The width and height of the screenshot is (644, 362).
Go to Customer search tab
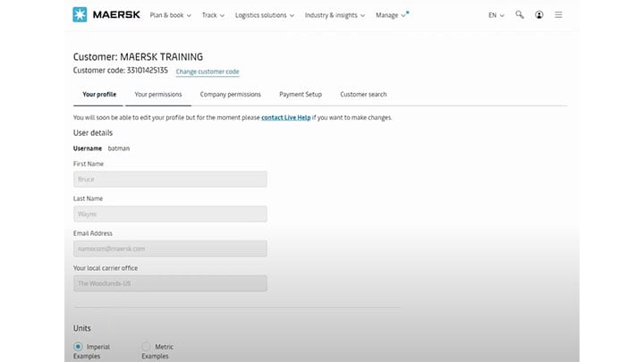(363, 94)
